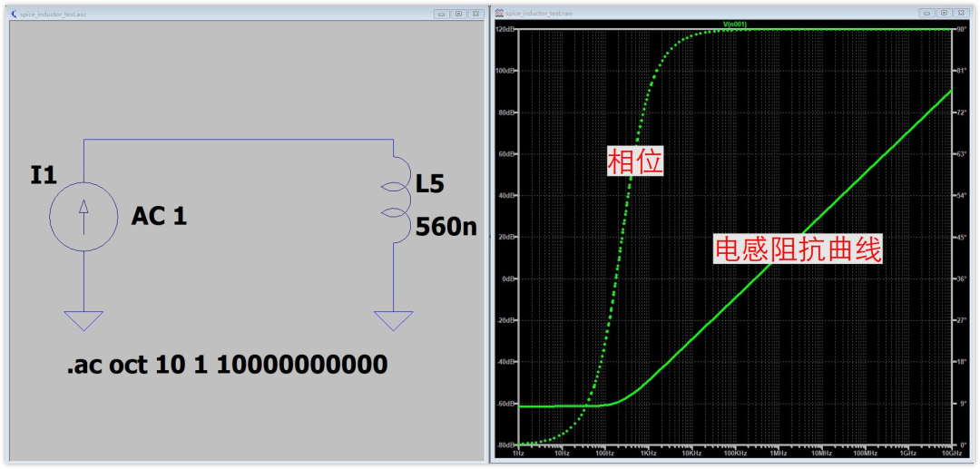Click the waveform window's title bar icon
The height and width of the screenshot is (469, 980).
coord(497,14)
